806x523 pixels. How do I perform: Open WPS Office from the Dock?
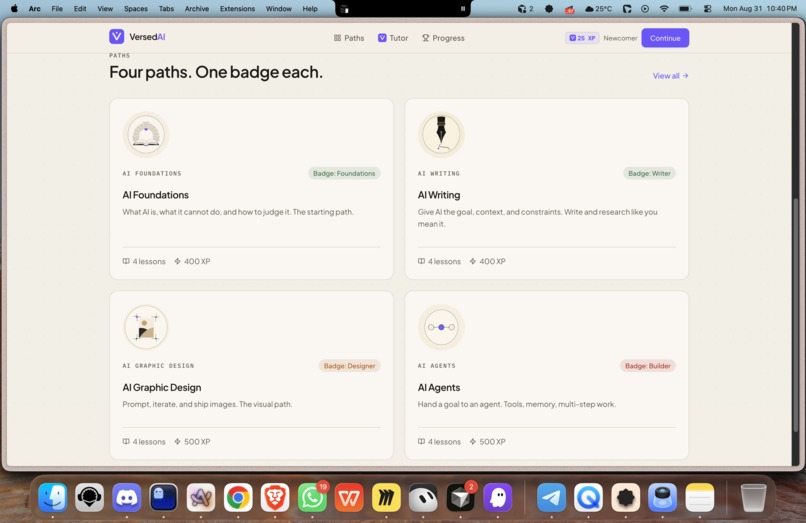[349, 497]
